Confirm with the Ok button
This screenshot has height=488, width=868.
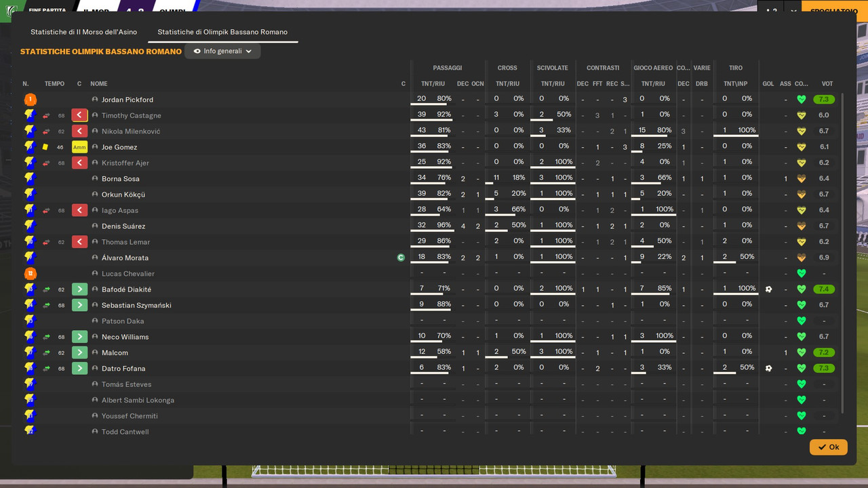(x=828, y=447)
